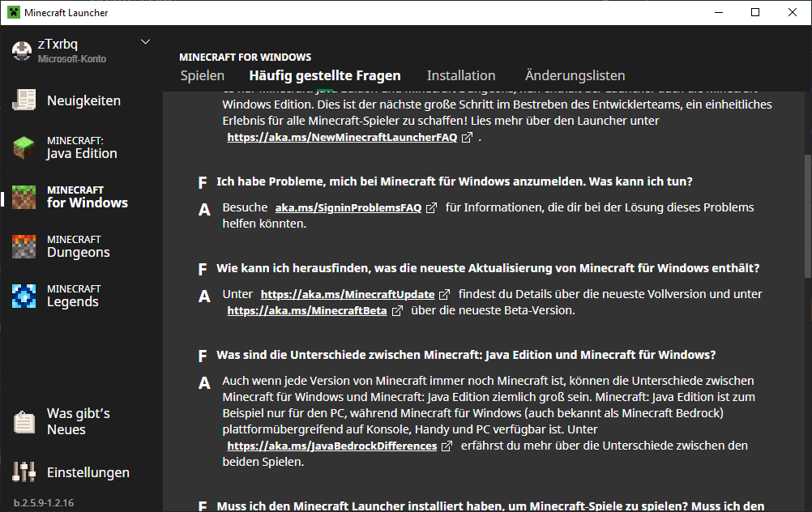Image resolution: width=812 pixels, height=512 pixels.
Task: Click the version text b.2.5.9-1.2.16
Action: point(44,502)
